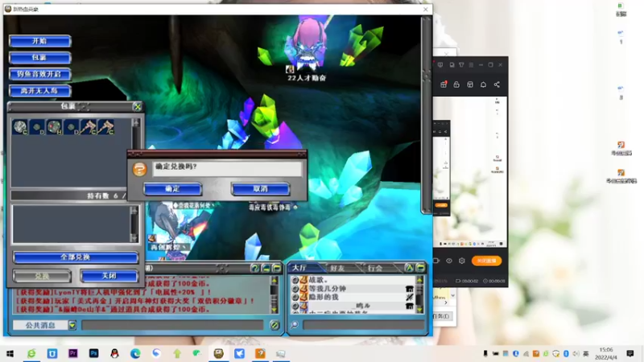Open Microsoft Edge from the taskbar
The height and width of the screenshot is (362, 644).
[135, 353]
